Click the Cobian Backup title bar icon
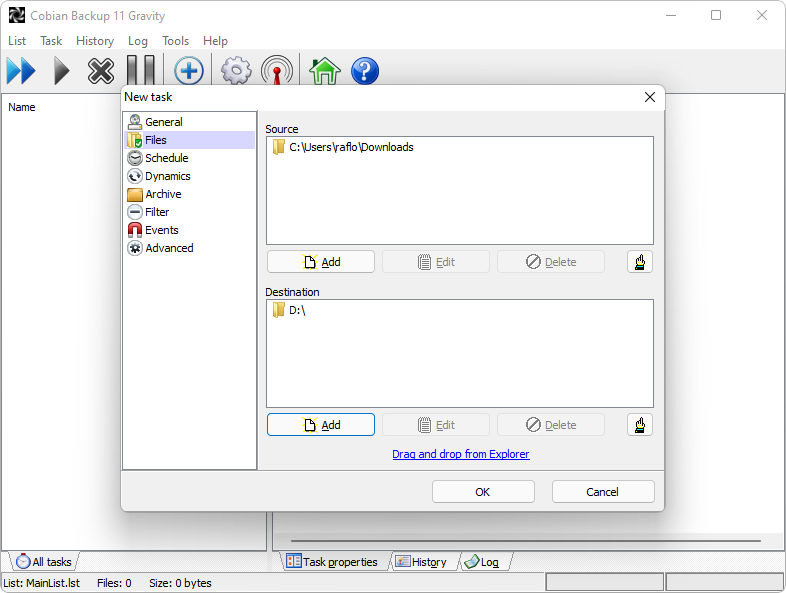This screenshot has width=786, height=593. [x=16, y=15]
